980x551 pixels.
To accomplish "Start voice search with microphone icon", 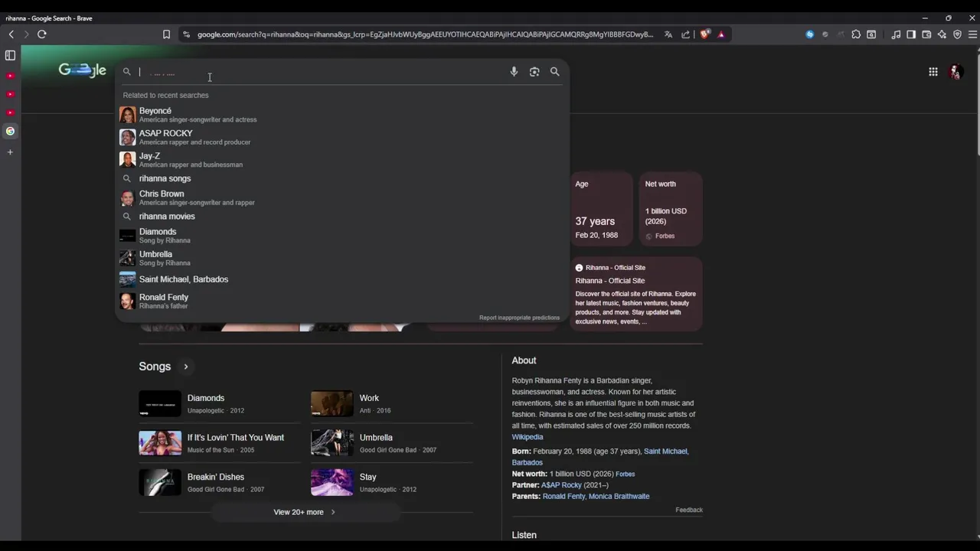I will (x=514, y=72).
